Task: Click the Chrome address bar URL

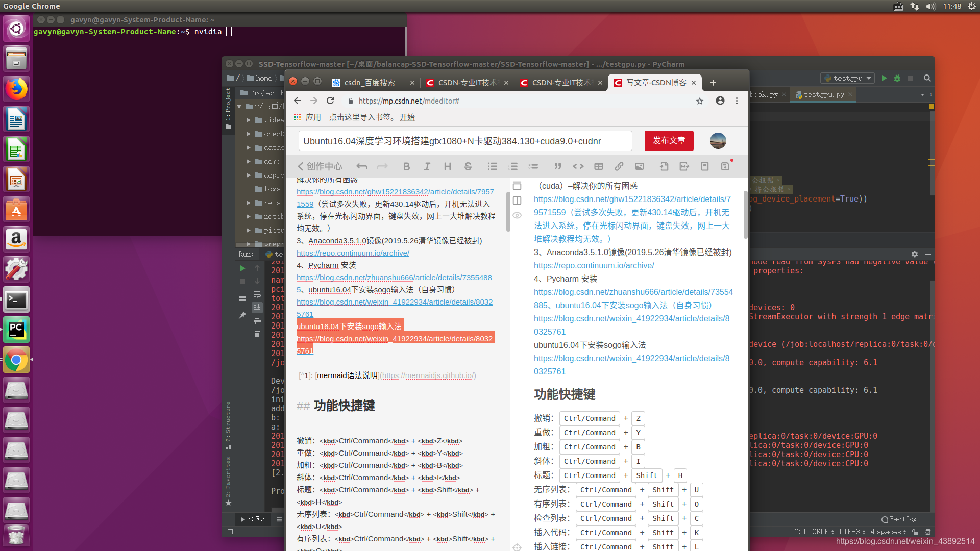Action: point(409,101)
